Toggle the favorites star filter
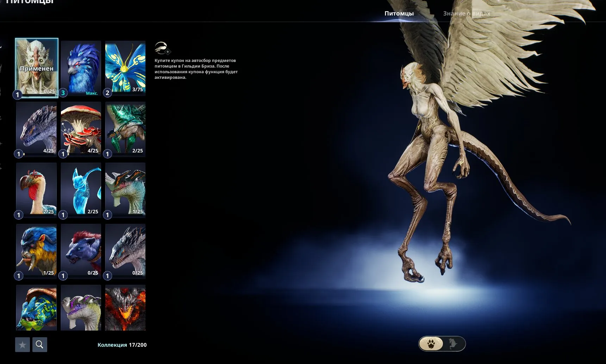The height and width of the screenshot is (364, 606). pyautogui.click(x=23, y=345)
